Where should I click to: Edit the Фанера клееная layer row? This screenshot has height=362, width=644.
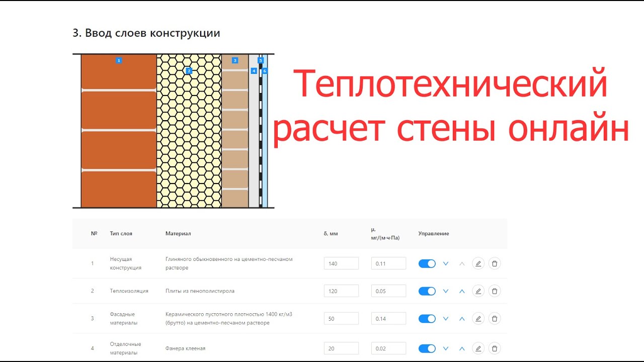(478, 348)
